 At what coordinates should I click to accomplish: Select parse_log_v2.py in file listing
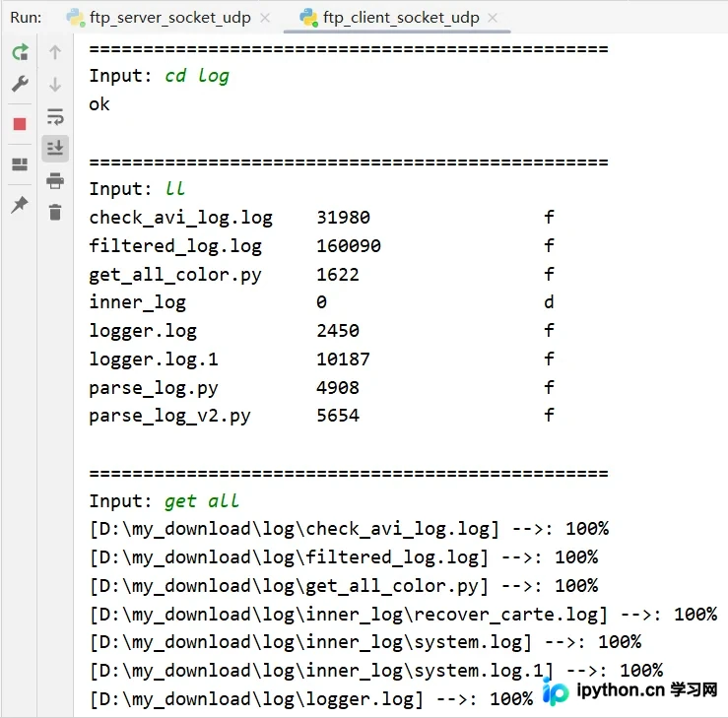[169, 416]
